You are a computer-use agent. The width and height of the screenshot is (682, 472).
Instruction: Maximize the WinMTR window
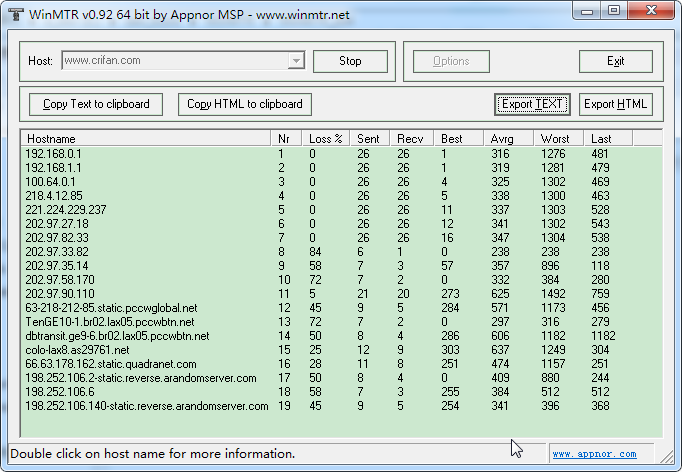point(614,10)
